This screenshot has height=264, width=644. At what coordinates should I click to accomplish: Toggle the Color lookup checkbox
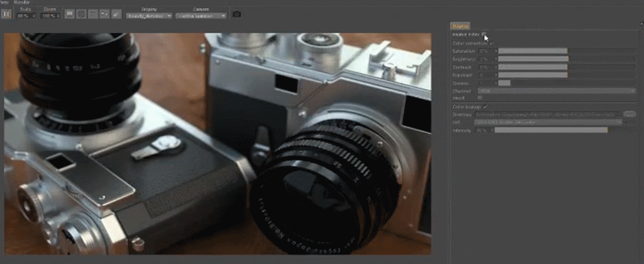click(485, 106)
